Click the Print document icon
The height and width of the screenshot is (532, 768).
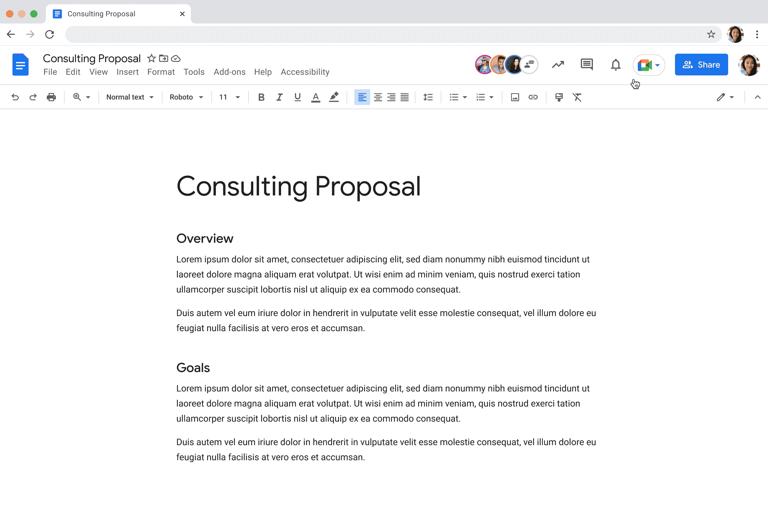coord(51,97)
